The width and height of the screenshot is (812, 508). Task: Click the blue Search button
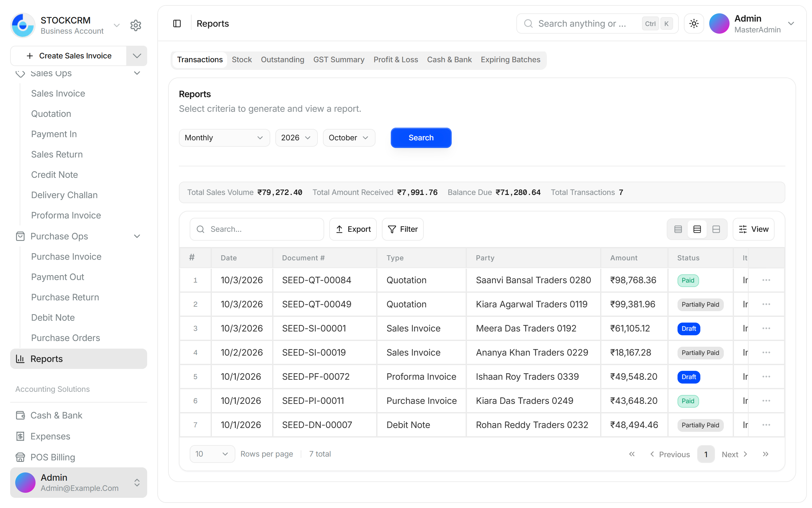click(421, 138)
